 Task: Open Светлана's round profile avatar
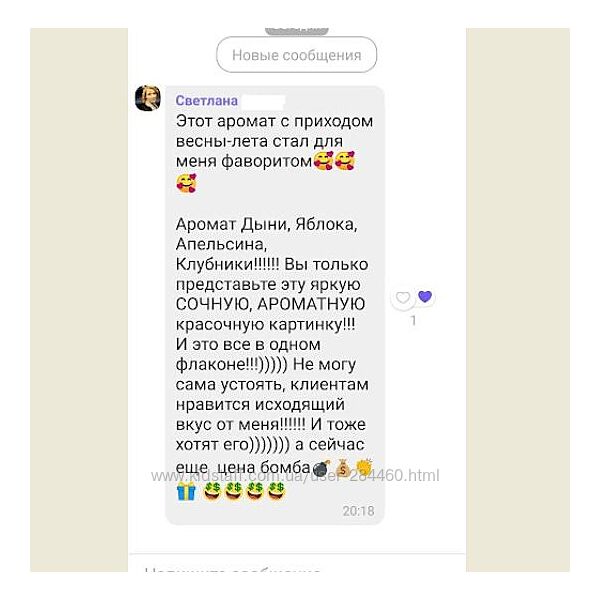[148, 98]
